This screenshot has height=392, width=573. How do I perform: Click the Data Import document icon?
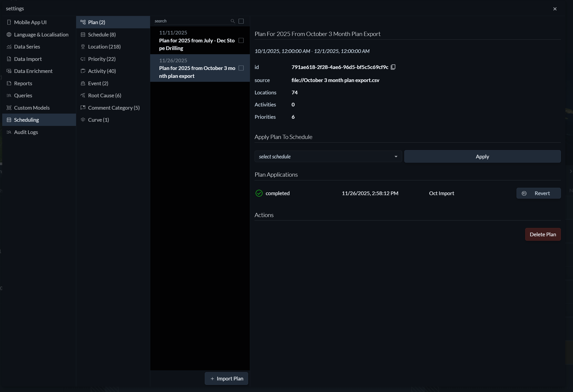pos(9,59)
